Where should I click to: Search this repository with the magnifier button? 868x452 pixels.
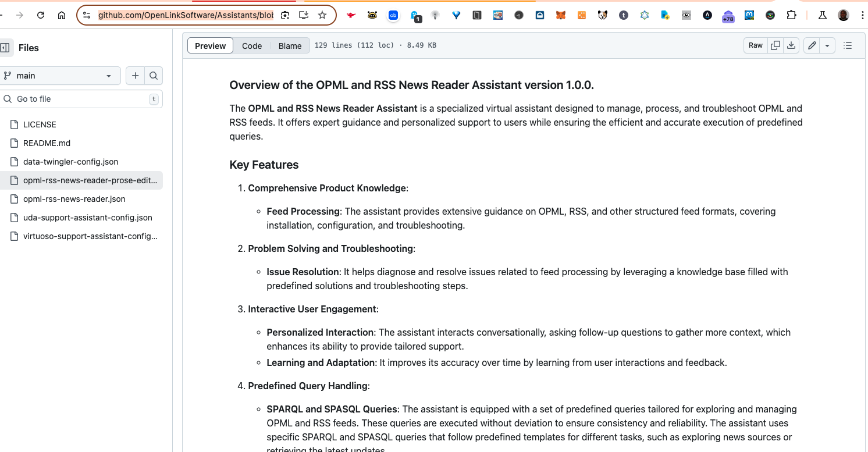point(154,76)
